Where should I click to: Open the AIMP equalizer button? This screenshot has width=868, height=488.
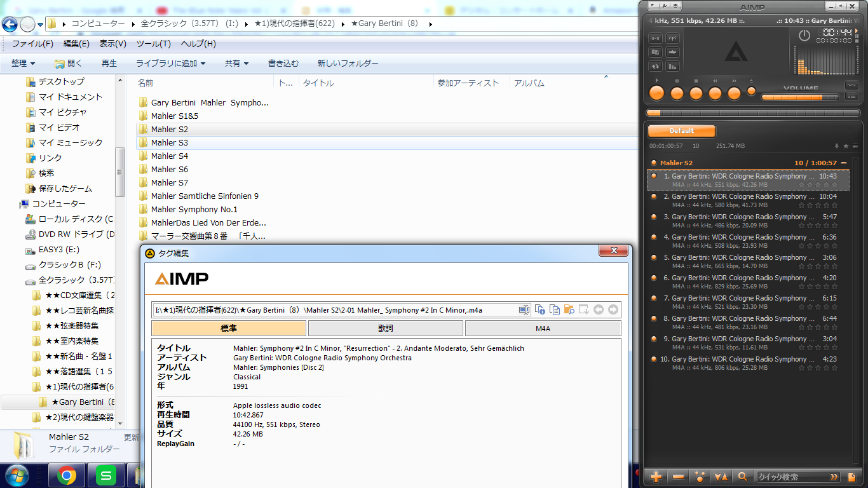point(851,85)
